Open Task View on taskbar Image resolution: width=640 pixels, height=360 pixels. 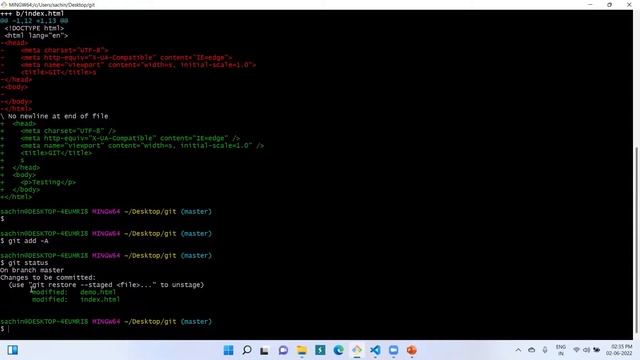pos(264,350)
